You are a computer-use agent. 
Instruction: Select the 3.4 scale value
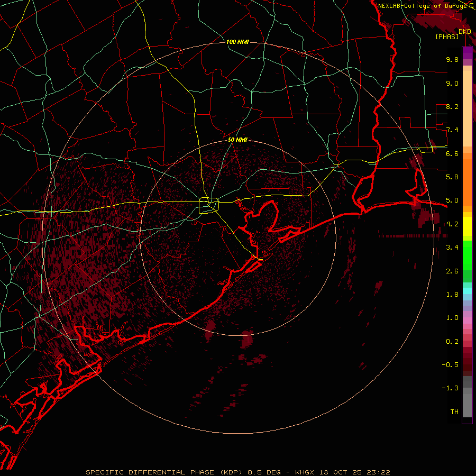tap(452, 248)
